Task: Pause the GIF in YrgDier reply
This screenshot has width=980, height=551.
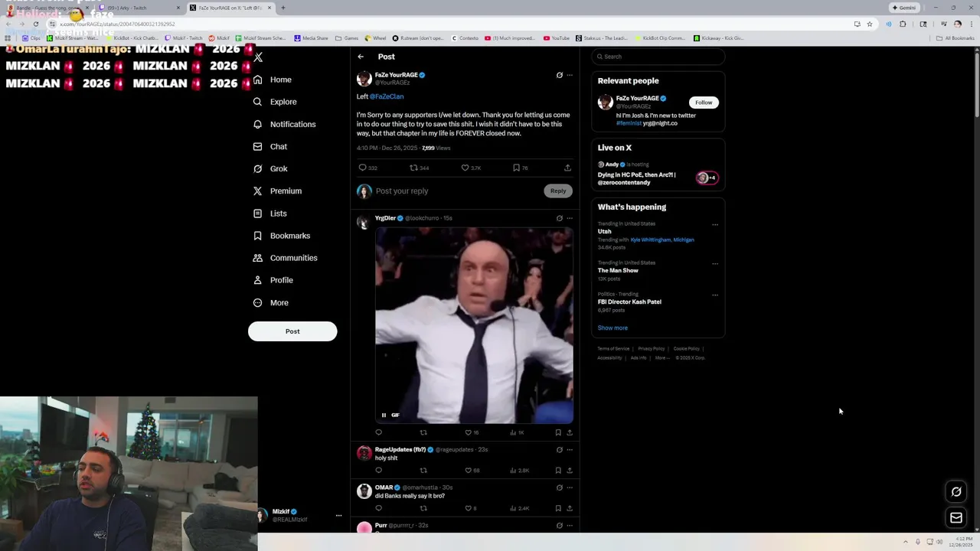Action: (x=384, y=415)
